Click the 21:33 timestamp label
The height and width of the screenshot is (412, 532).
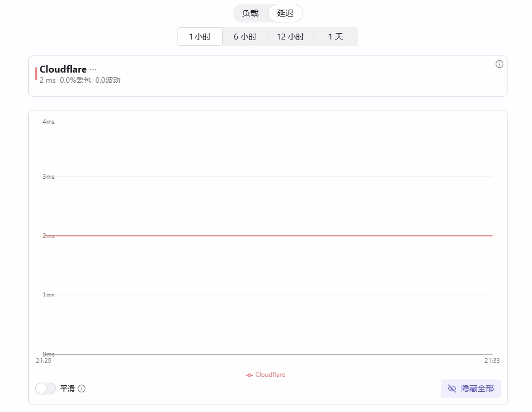[491, 361]
